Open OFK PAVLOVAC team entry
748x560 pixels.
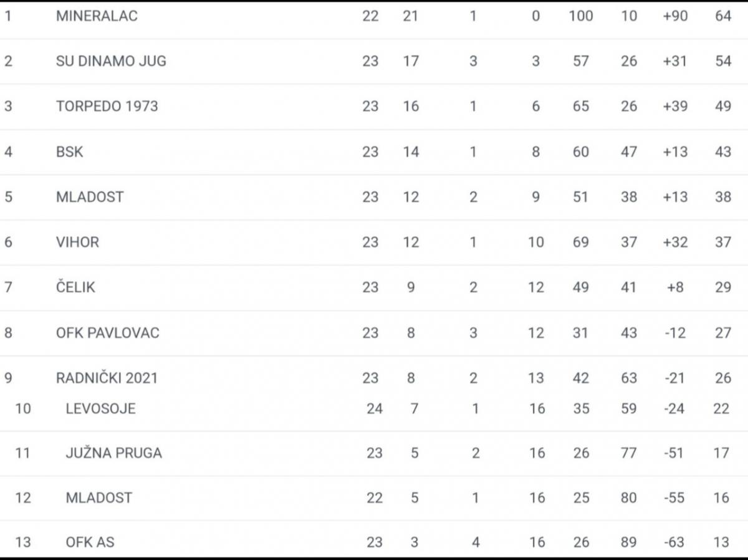click(108, 333)
